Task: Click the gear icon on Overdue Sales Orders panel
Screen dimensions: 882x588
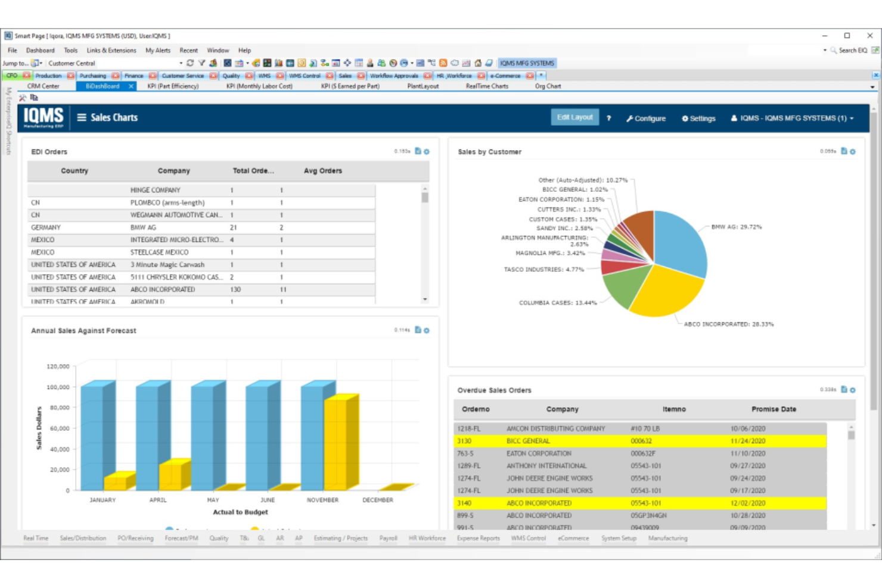Action: 852,390
